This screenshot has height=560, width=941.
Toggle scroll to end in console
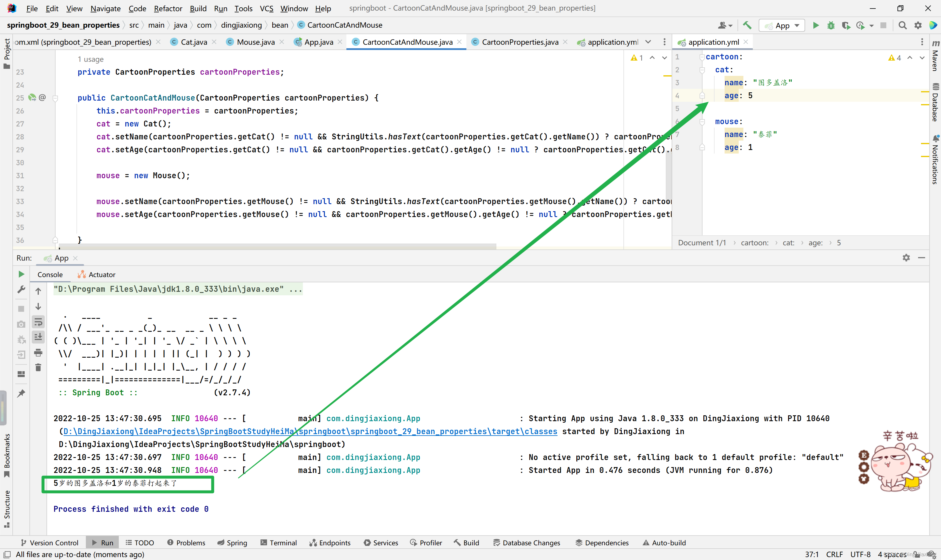click(x=38, y=337)
